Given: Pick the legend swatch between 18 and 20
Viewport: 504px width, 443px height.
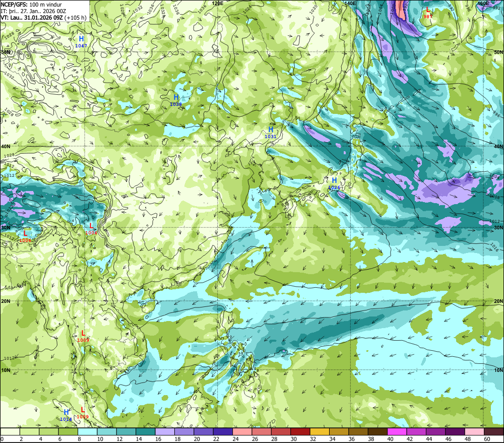Looking at the screenshot, I should pyautogui.click(x=184, y=432).
